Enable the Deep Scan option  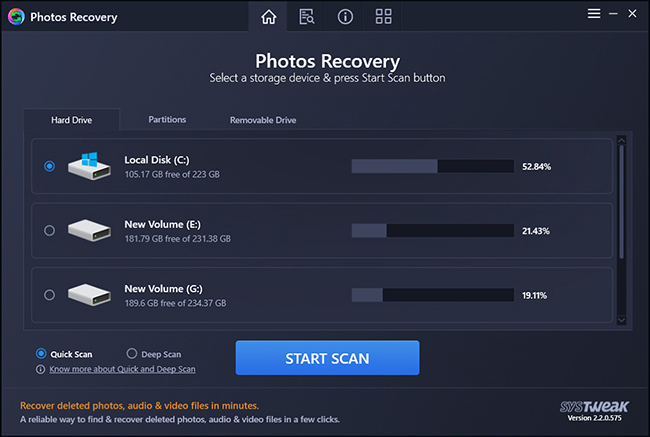(x=132, y=354)
